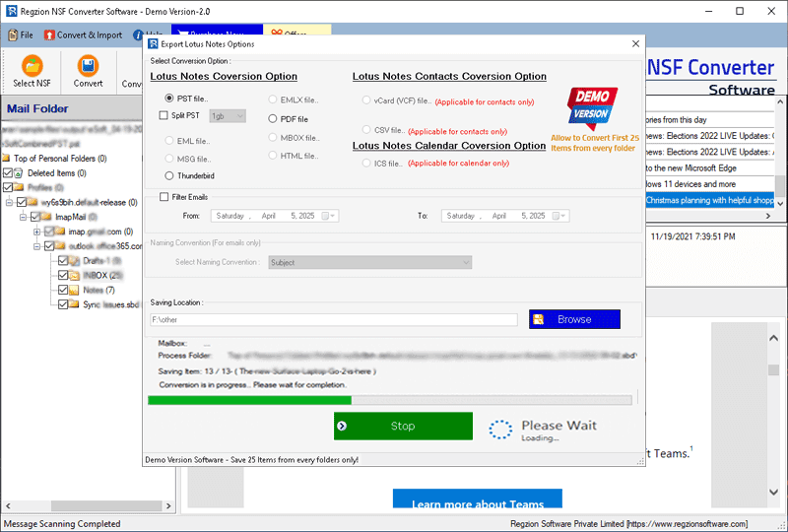
Task: Tick the Filter Emails checkbox
Action: [164, 197]
